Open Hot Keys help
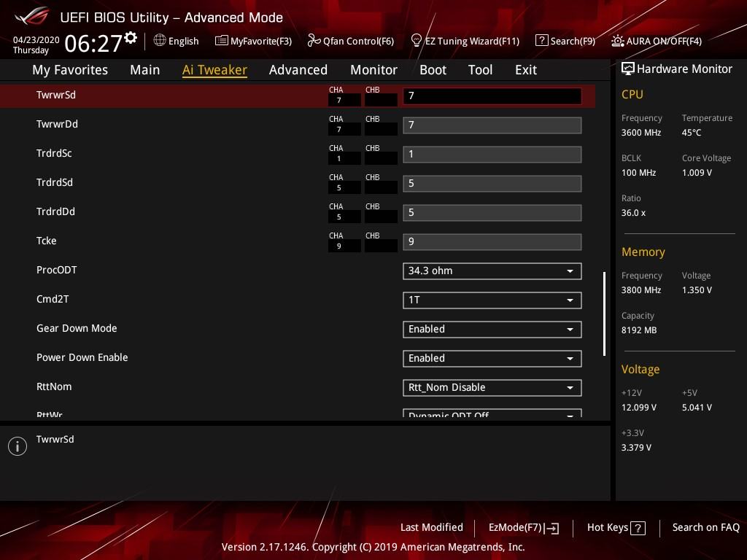747x560 pixels. point(616,528)
